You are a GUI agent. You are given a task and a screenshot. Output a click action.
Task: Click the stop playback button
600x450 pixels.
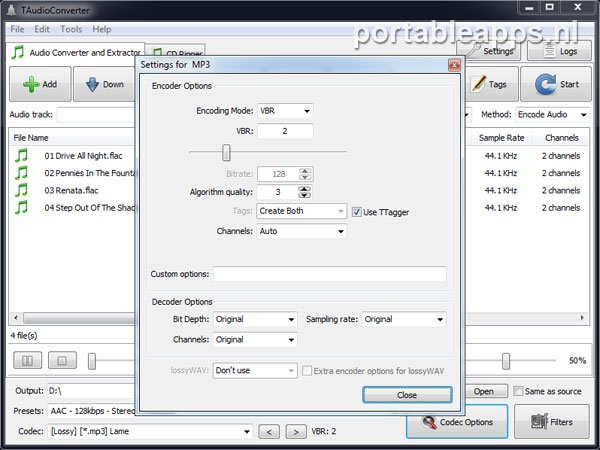(x=60, y=360)
